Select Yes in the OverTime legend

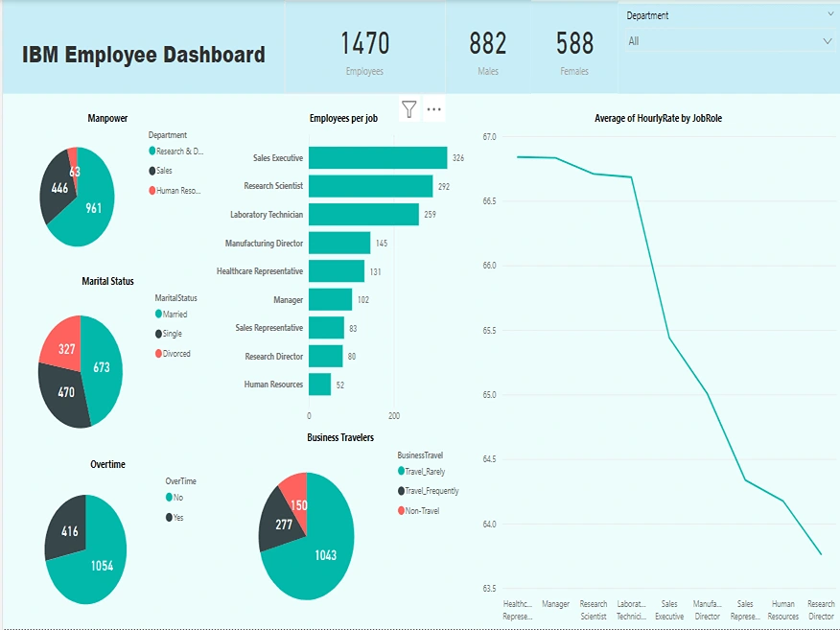click(x=175, y=518)
